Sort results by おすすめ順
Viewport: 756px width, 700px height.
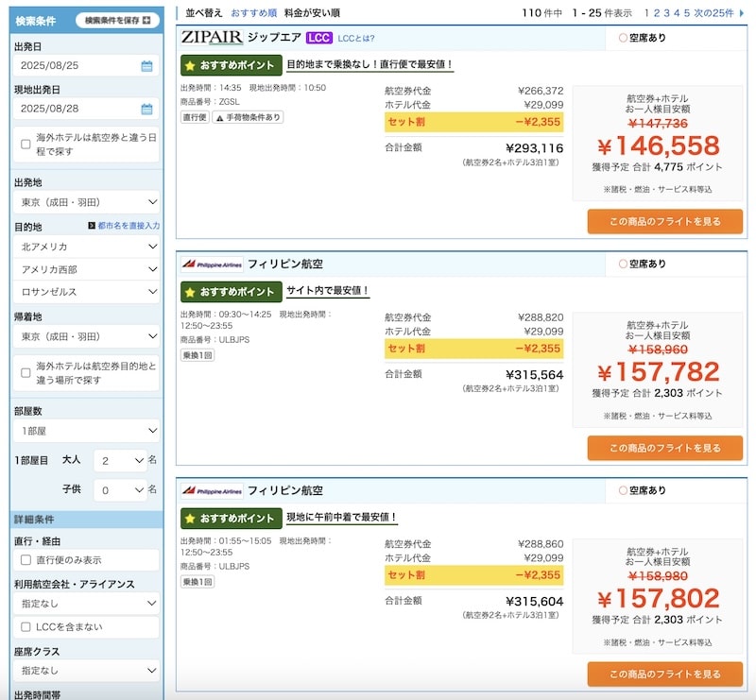click(253, 13)
